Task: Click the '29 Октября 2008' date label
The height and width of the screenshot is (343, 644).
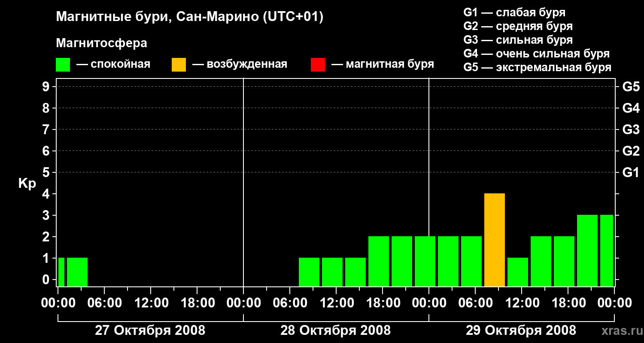Action: [x=521, y=330]
